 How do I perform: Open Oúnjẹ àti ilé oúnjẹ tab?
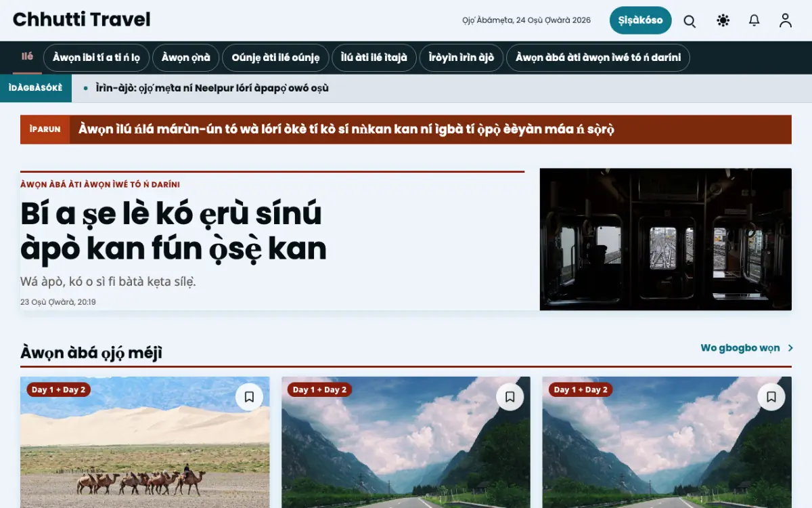click(275, 58)
